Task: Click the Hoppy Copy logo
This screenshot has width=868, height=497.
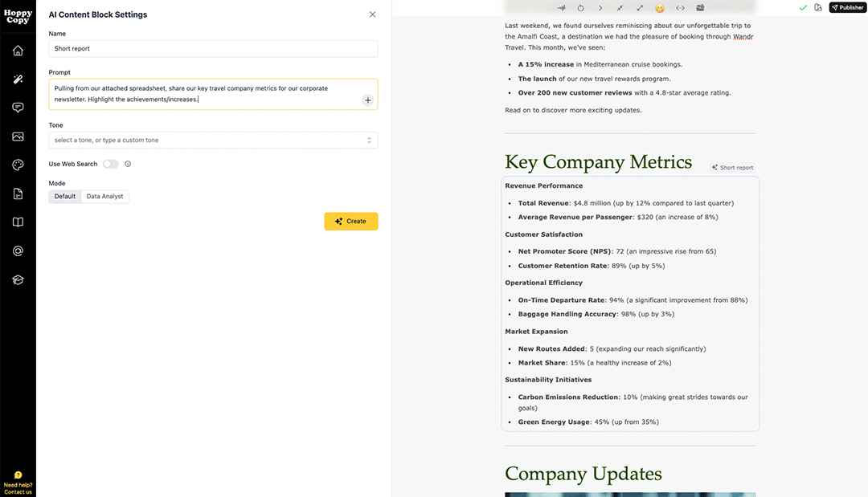Action: coord(18,17)
